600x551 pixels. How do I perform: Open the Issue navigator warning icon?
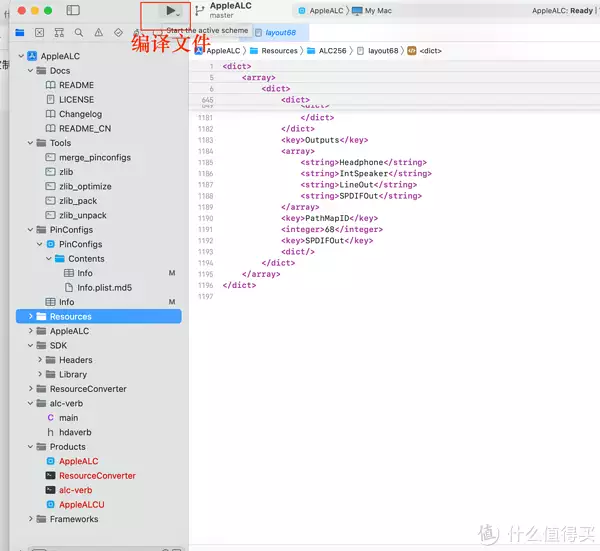(99, 33)
